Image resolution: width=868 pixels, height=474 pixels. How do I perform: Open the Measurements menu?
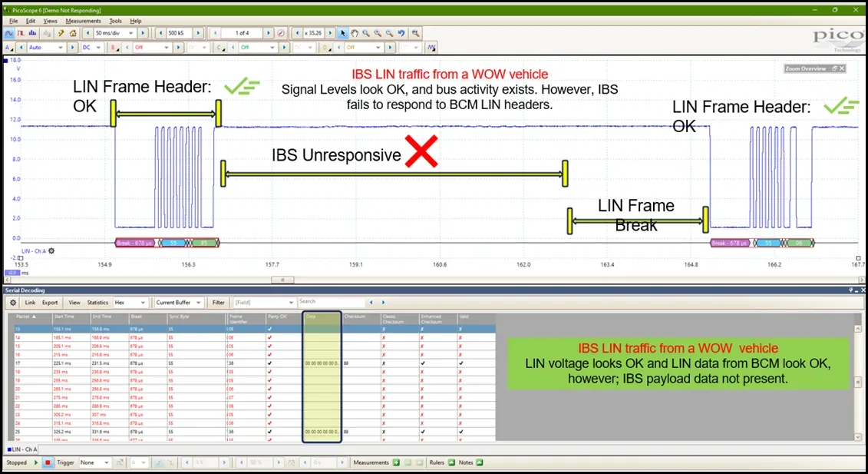(83, 21)
